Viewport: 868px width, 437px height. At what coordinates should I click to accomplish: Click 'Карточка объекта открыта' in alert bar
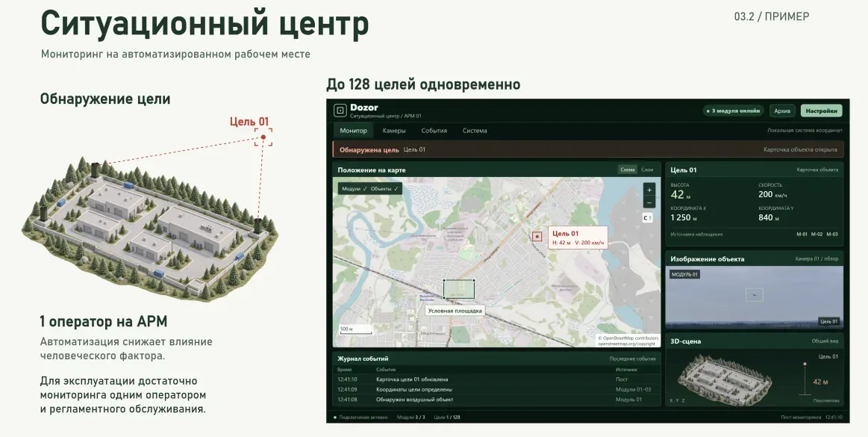(800, 149)
